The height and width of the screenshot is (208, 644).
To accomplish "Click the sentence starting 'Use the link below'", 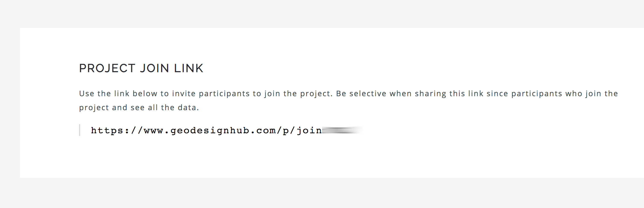I will 206,94.
